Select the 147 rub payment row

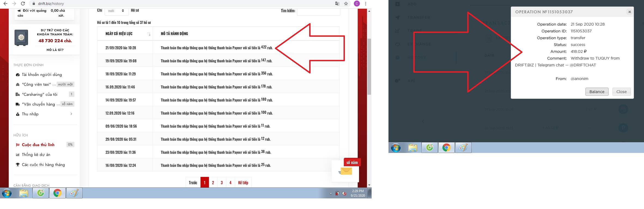pos(218,61)
